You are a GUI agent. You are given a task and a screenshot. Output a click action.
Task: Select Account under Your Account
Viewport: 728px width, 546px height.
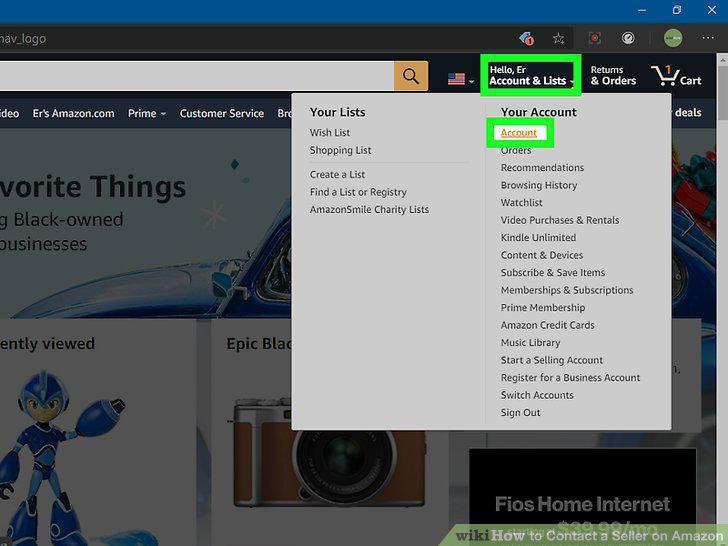[519, 133]
